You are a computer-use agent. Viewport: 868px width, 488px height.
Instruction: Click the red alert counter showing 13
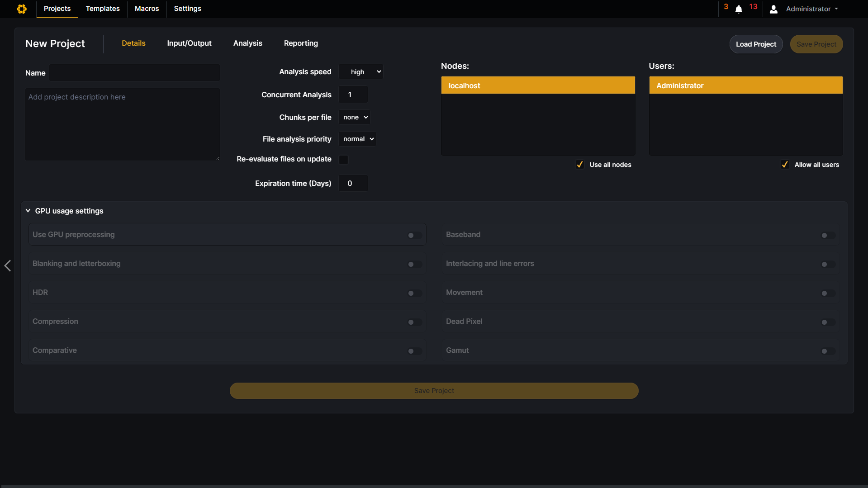752,6
